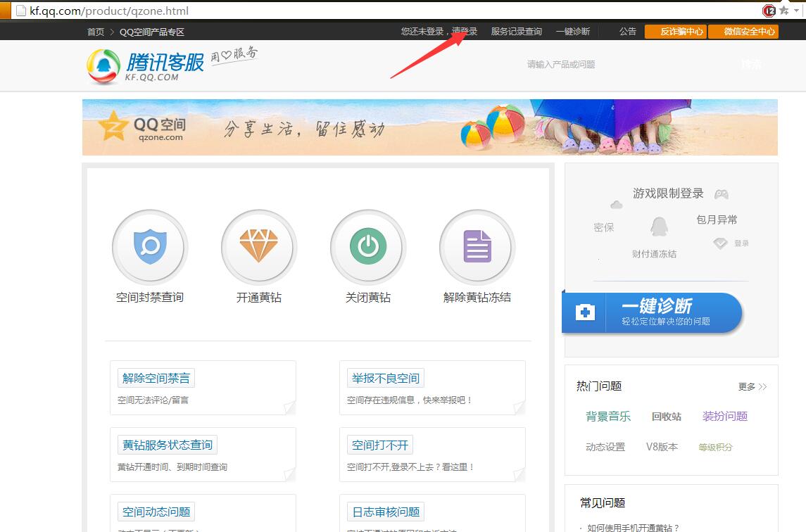The height and width of the screenshot is (532, 806).
Task: Click 黄钻开通时间、到期时间查询 description
Action: 172,467
